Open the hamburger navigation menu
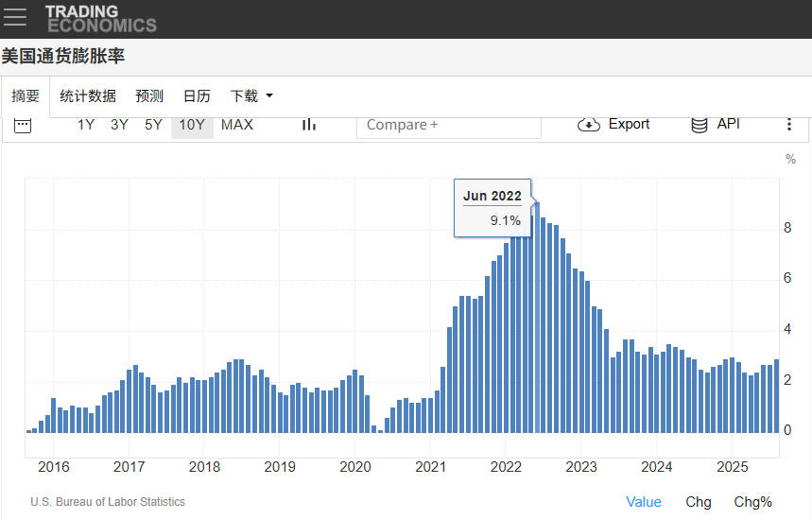The height and width of the screenshot is (520, 812). pos(15,18)
